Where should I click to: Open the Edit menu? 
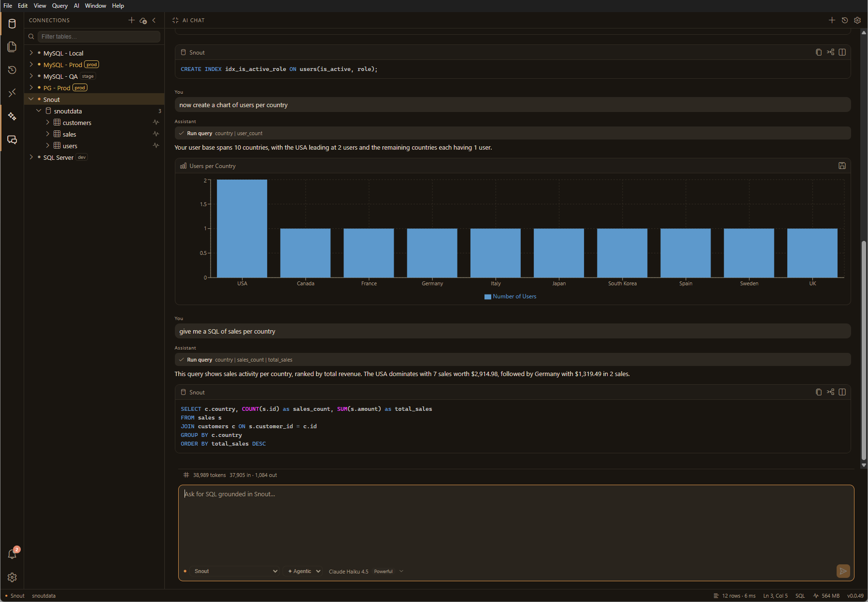23,6
